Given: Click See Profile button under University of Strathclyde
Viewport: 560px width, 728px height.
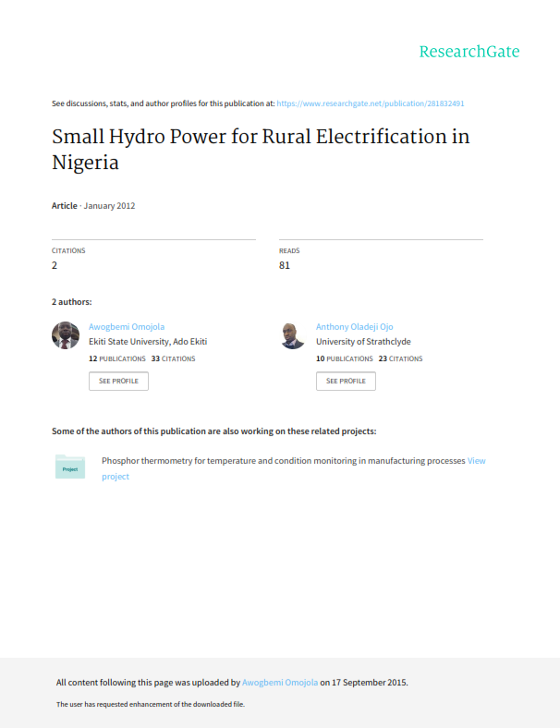Looking at the screenshot, I should click(x=346, y=382).
